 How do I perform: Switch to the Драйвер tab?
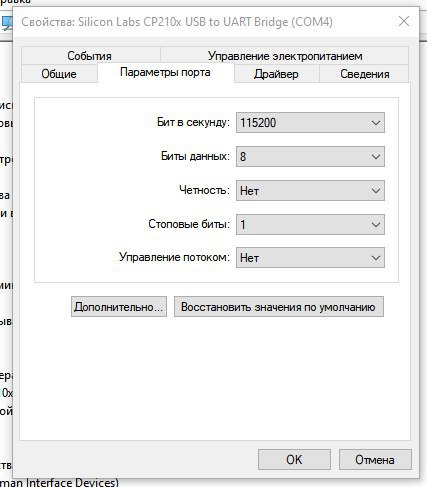click(x=276, y=74)
